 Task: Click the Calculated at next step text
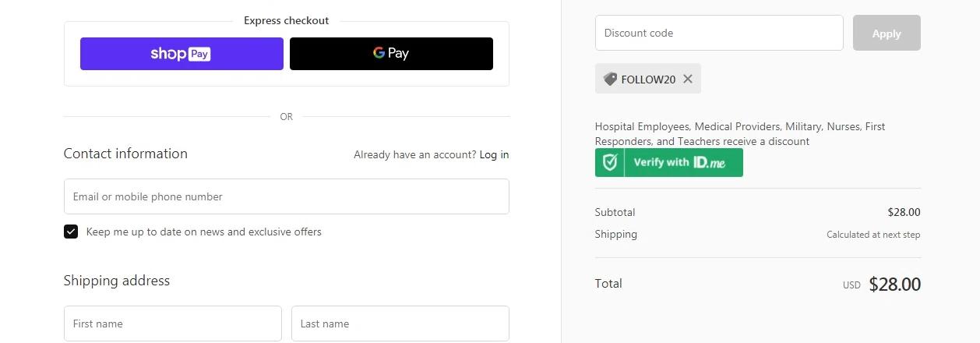[x=873, y=235]
